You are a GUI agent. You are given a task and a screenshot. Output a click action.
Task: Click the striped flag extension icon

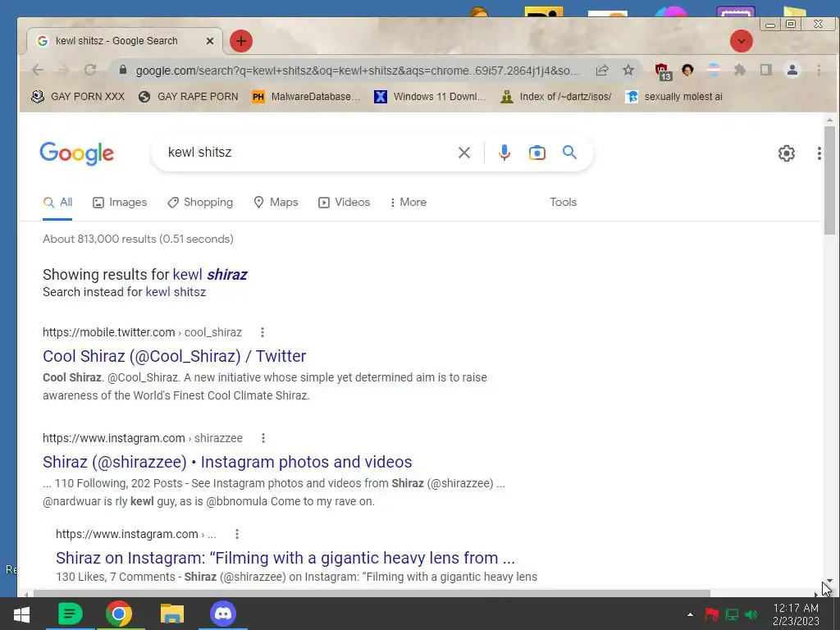pyautogui.click(x=713, y=70)
